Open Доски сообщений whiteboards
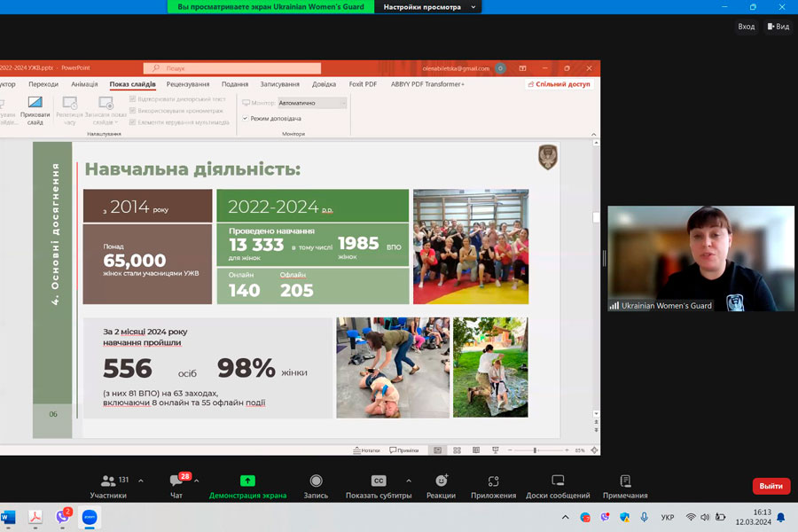 coord(557,484)
